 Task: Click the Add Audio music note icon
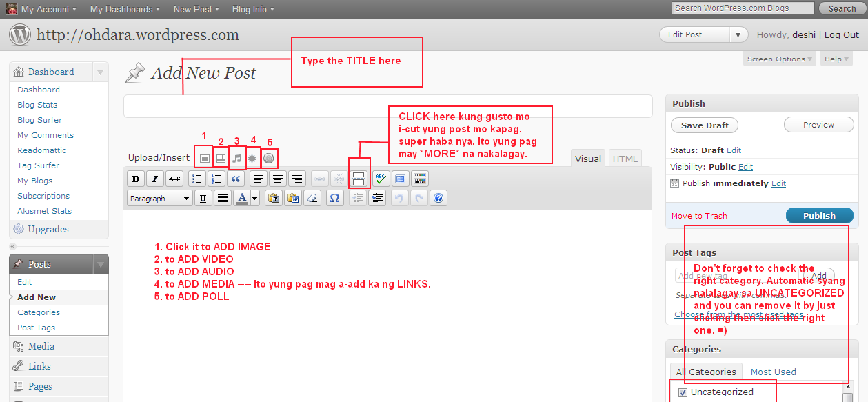[x=236, y=158]
